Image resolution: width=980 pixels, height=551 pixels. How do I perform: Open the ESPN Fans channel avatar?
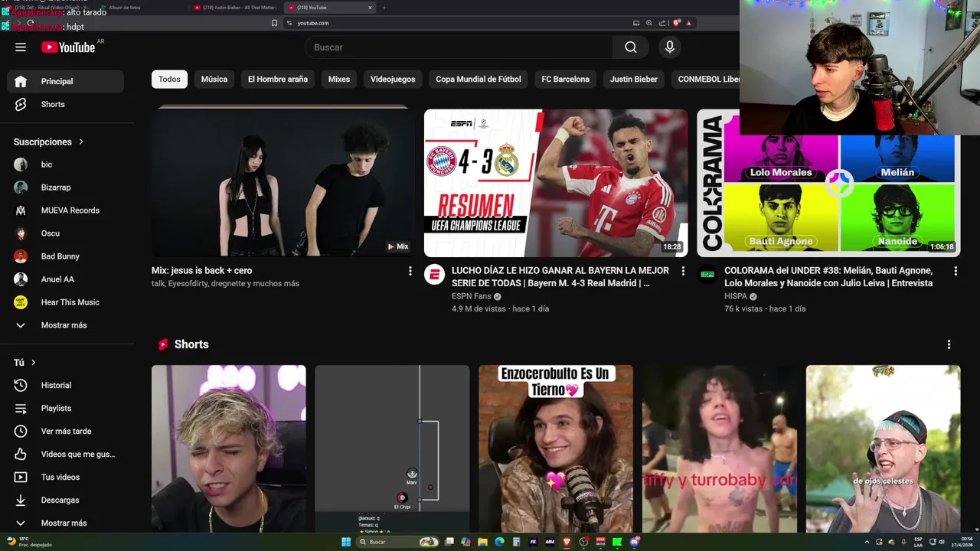(435, 275)
